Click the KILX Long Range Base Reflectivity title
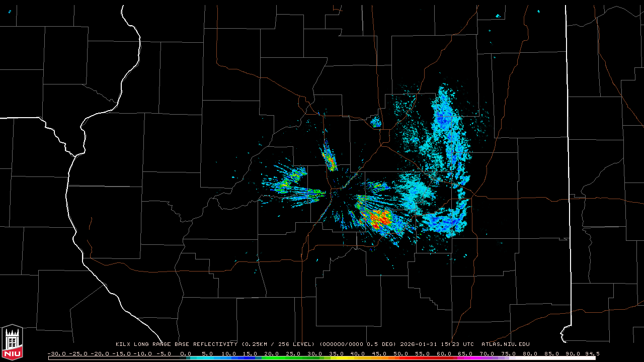644x362 pixels. point(176,344)
